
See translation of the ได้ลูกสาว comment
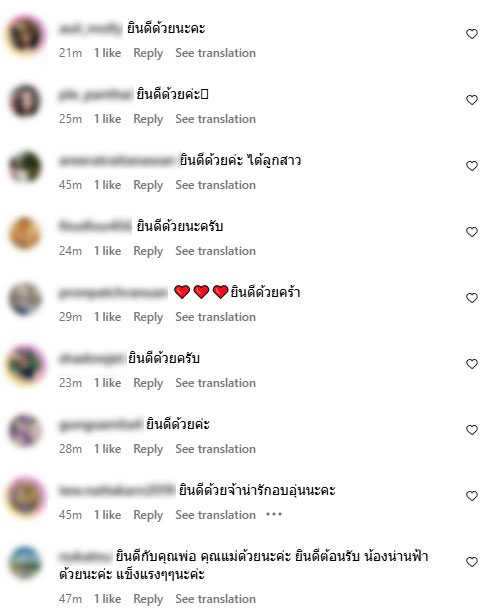(215, 185)
